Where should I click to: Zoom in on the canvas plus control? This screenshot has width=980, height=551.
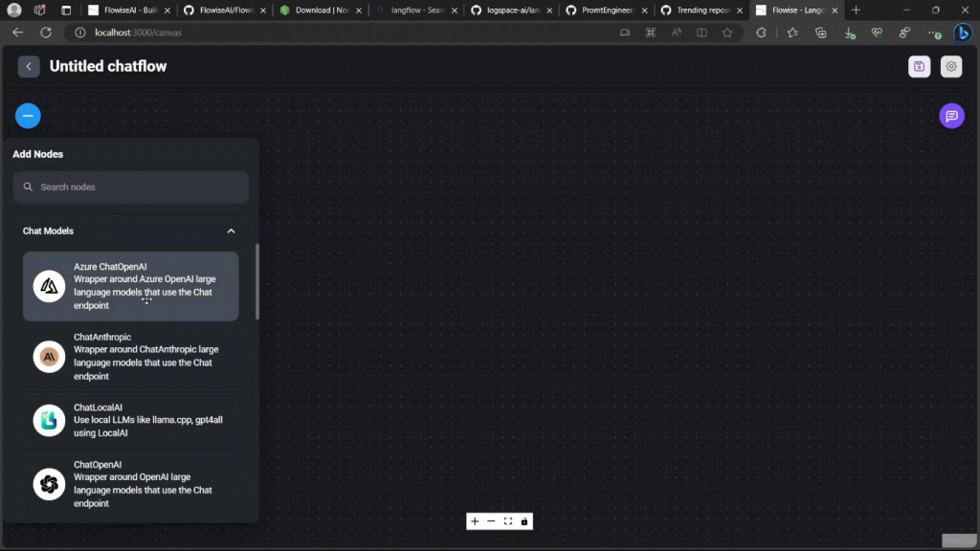475,521
